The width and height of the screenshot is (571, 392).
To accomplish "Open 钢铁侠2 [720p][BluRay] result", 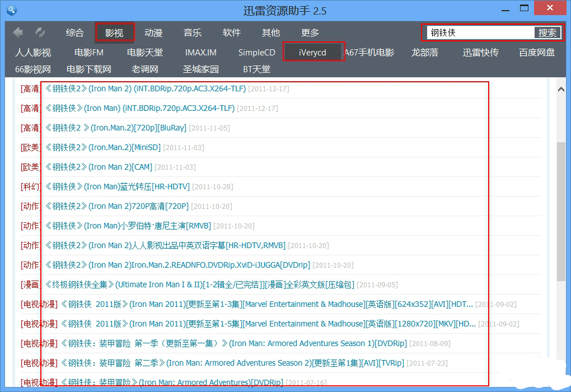I will pos(116,128).
